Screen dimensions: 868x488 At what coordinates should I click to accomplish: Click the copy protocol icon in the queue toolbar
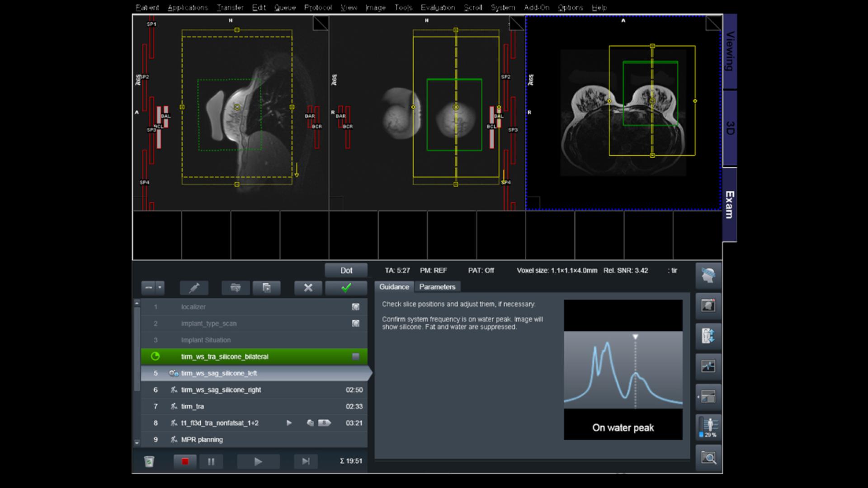click(267, 288)
